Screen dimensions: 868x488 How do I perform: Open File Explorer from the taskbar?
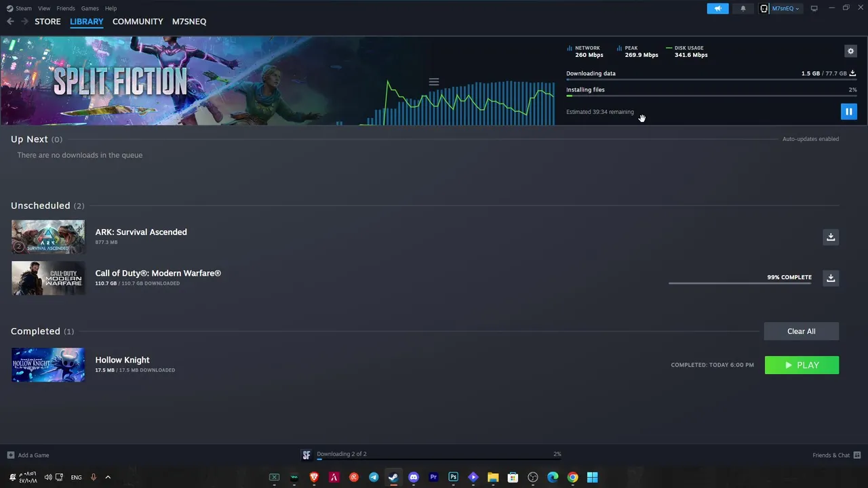click(x=493, y=477)
